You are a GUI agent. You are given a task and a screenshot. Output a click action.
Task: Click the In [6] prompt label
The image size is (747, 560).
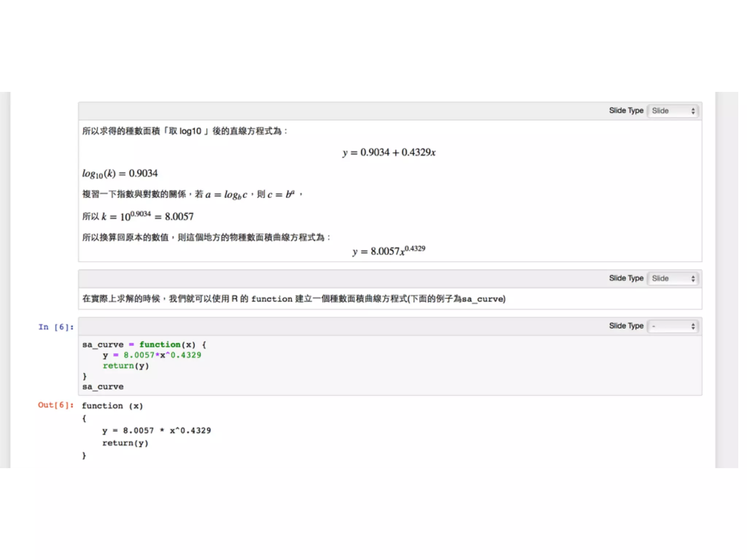[x=56, y=327]
